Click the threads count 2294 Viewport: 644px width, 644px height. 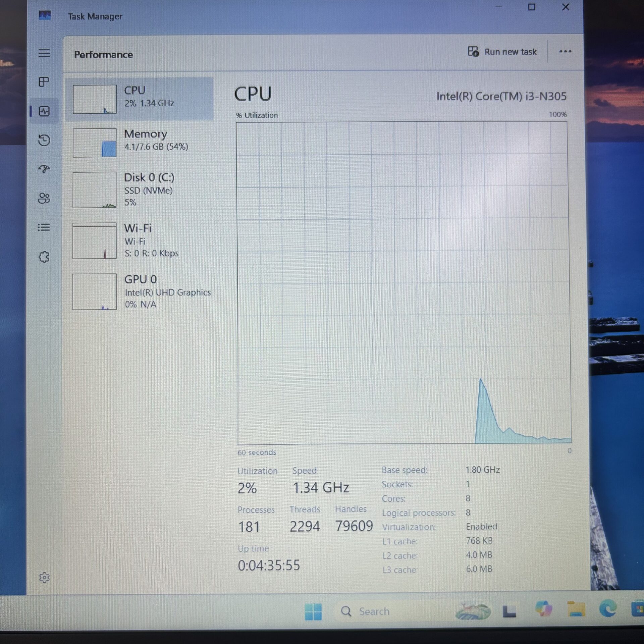305,526
